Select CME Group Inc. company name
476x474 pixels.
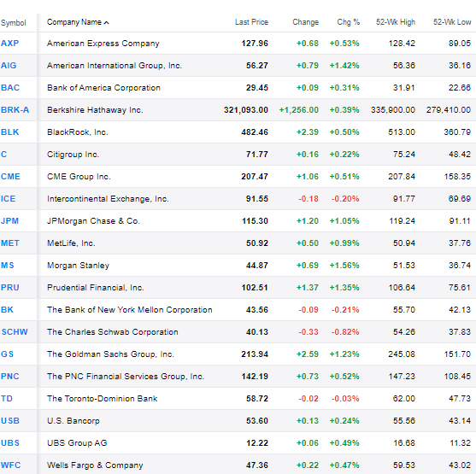pyautogui.click(x=79, y=176)
